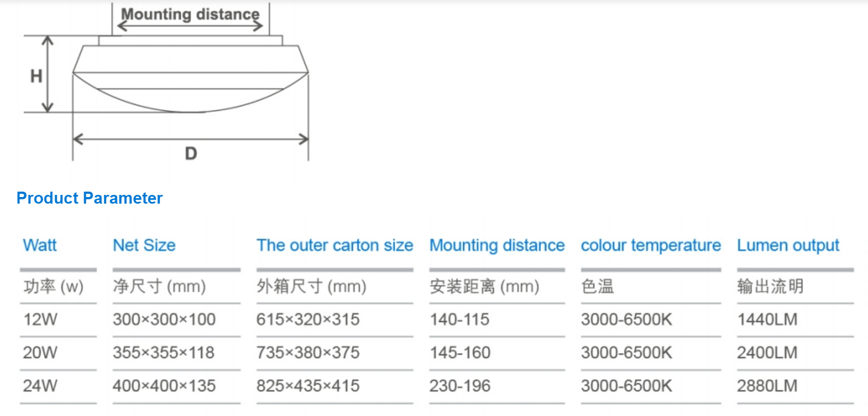Click the Net Size column header
Screen dimensions: 868x416
click(x=144, y=245)
